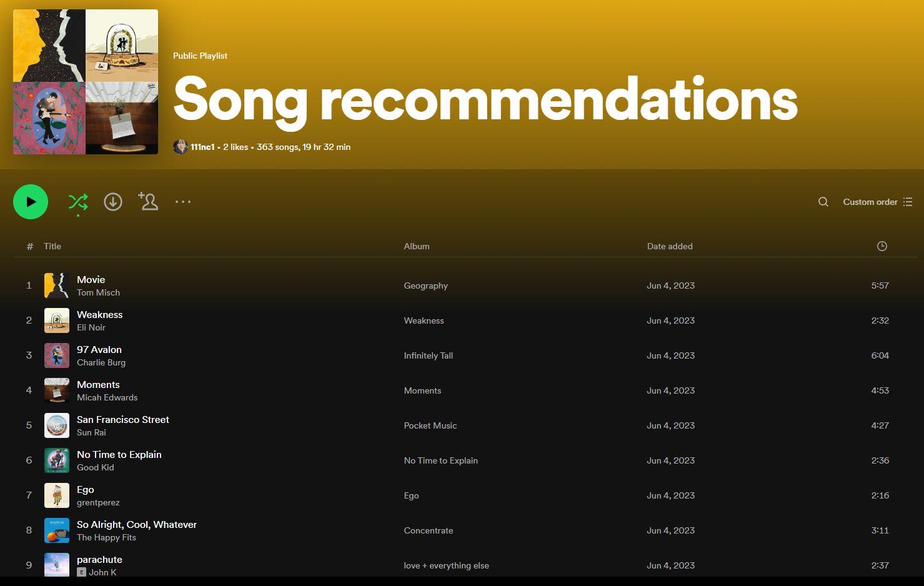Open the Geography album link
The image size is (924, 586).
coord(426,286)
